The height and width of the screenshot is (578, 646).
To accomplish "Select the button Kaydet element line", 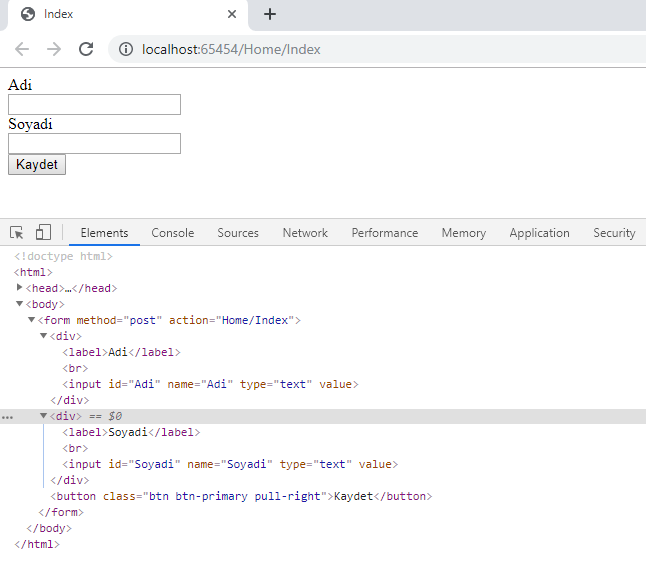I will pyautogui.click(x=241, y=496).
